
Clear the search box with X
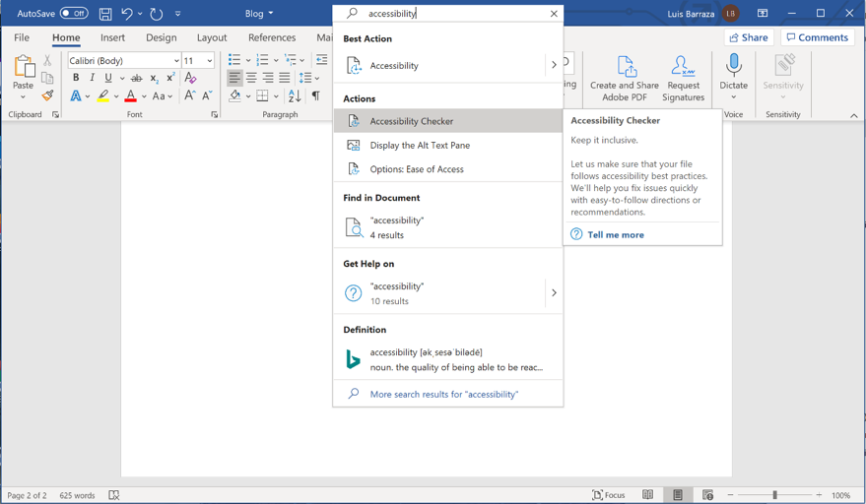click(x=554, y=14)
